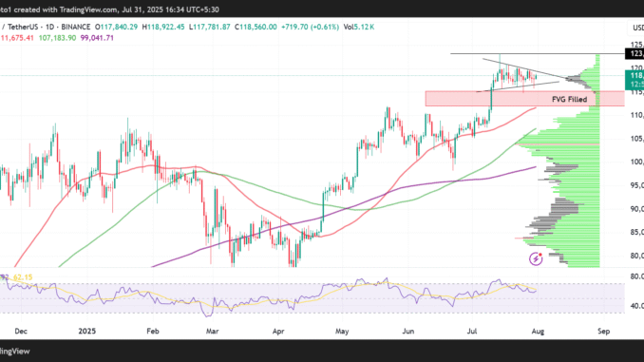Click the Mar label on time axis
The width and height of the screenshot is (644, 362).
point(212,332)
